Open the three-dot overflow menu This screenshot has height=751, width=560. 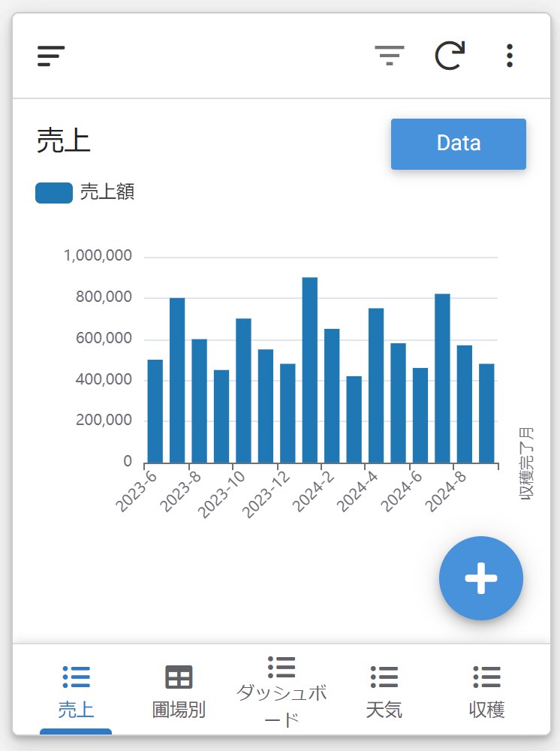[510, 56]
